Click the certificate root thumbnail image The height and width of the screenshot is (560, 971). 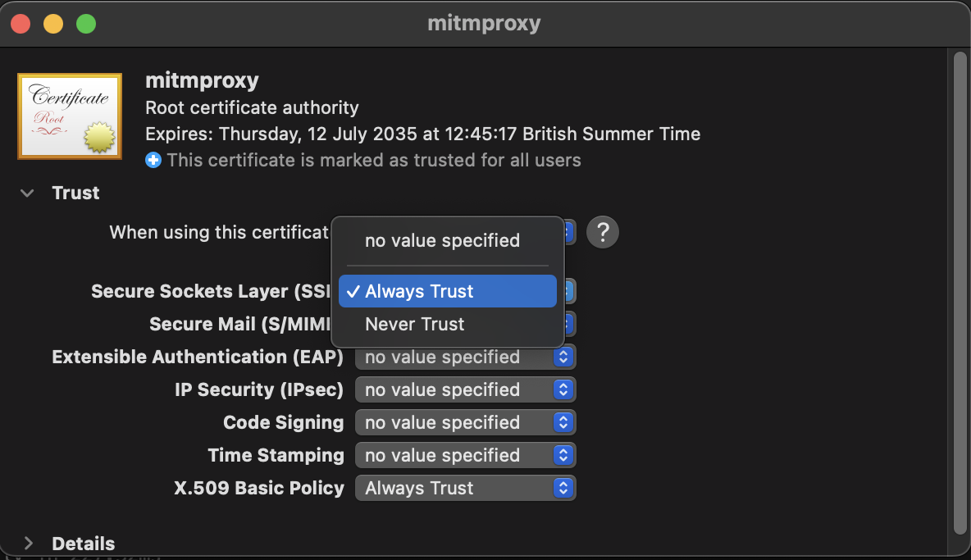click(x=70, y=116)
